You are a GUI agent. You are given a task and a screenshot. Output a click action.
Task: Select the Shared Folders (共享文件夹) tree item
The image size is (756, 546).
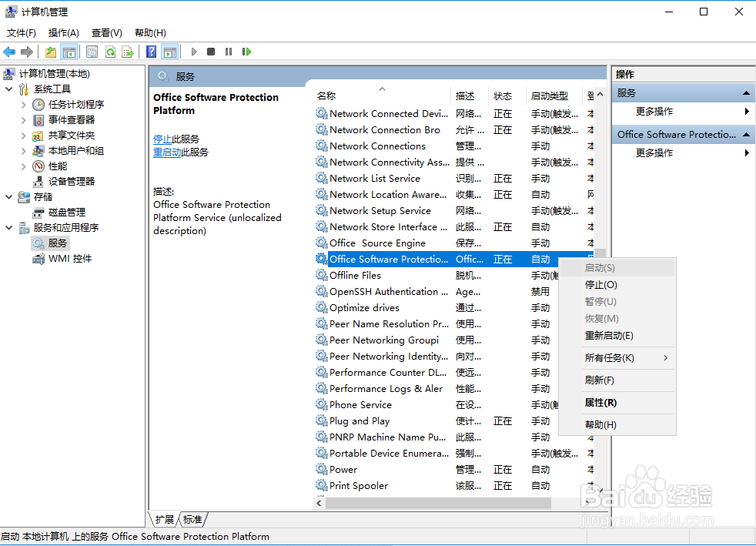coord(72,135)
